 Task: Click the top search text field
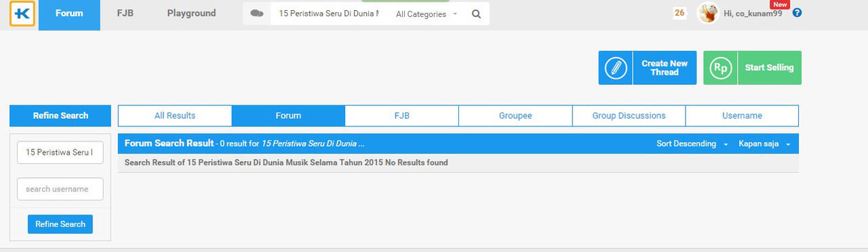tap(329, 14)
